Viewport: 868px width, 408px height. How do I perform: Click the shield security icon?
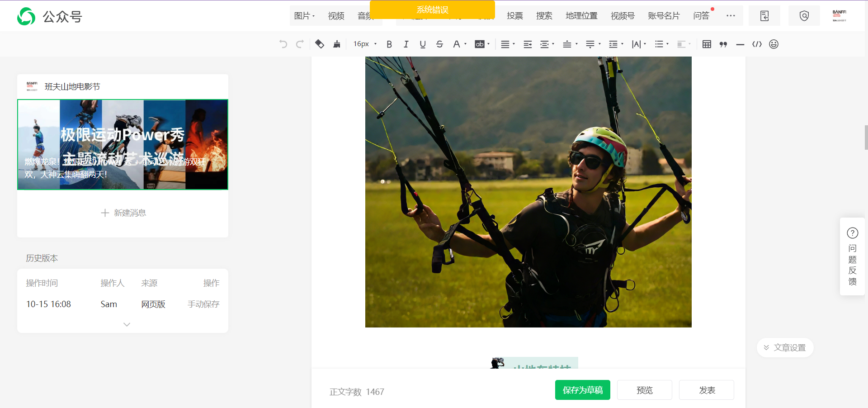tap(804, 16)
